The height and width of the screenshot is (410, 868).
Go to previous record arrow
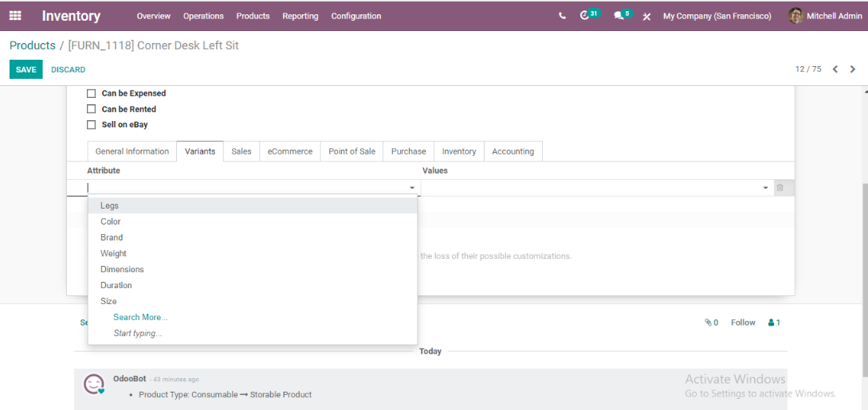(835, 69)
